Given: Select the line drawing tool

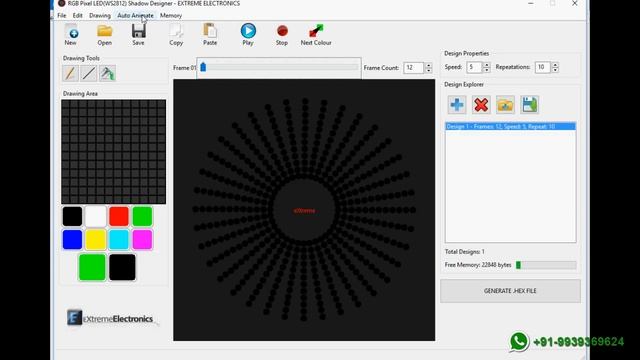Looking at the screenshot, I should click(x=89, y=73).
